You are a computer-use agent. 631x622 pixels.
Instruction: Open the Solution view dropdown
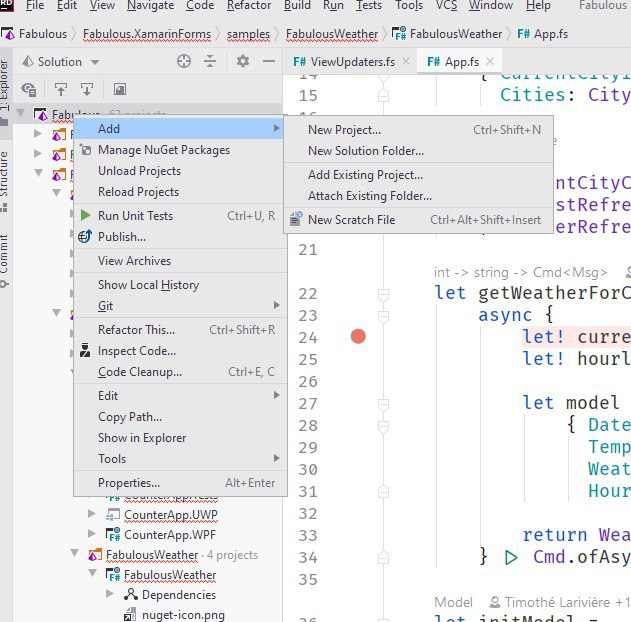coord(95,62)
